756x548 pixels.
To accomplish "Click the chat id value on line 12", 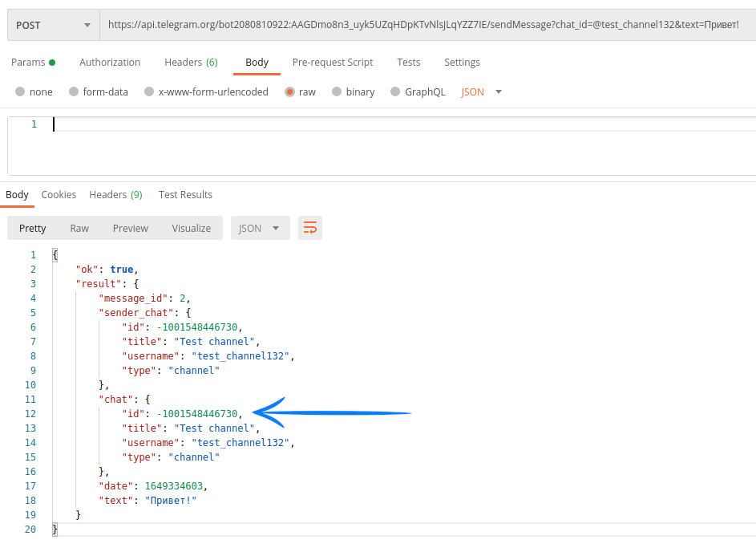I will click(x=196, y=414).
